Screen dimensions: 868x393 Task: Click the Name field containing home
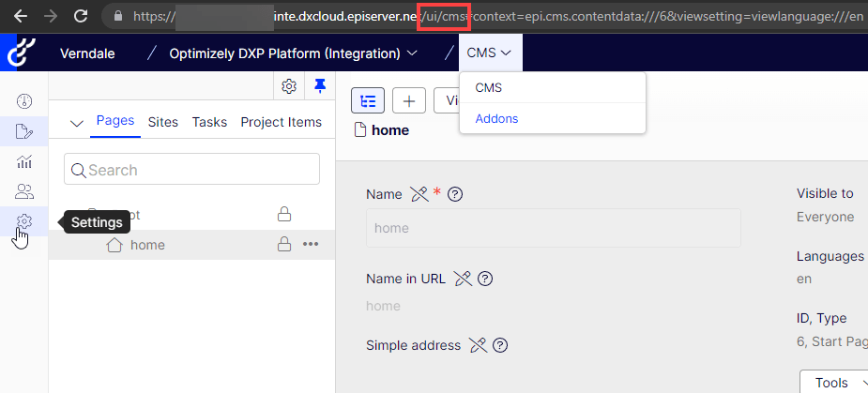coord(554,228)
